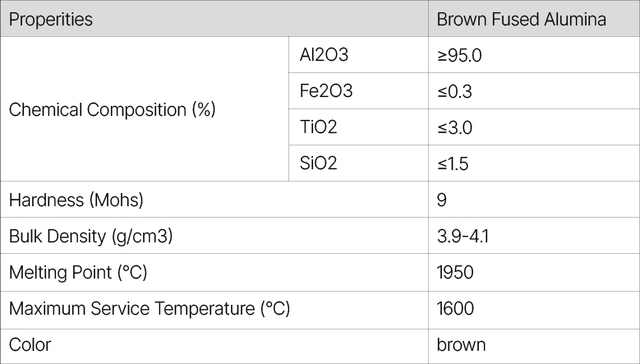The width and height of the screenshot is (640, 364).
Task: Click the Chemical Composition (%) cell
Action: click(112, 109)
